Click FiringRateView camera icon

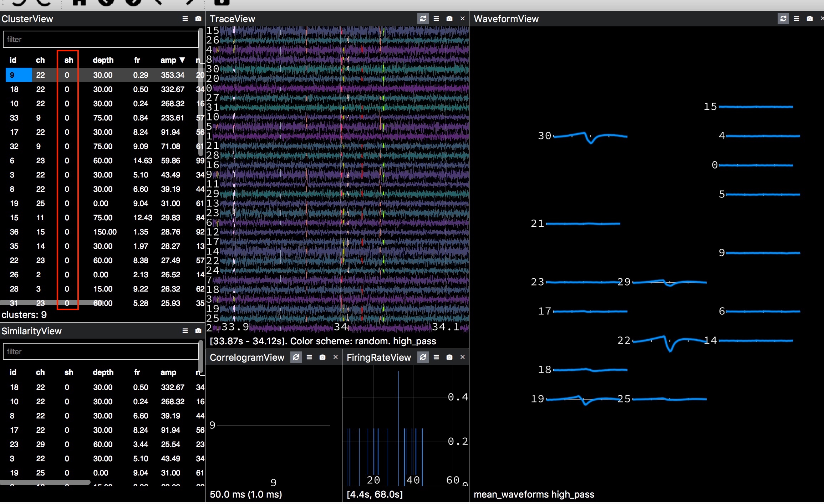(449, 357)
